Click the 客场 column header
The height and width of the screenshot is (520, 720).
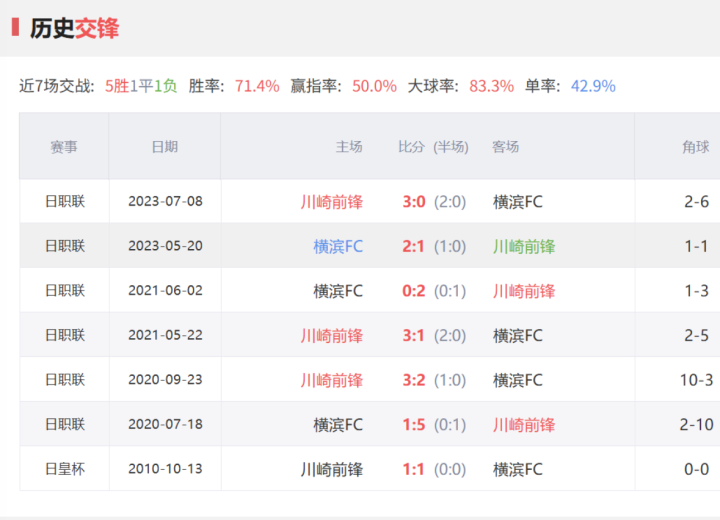(506, 147)
